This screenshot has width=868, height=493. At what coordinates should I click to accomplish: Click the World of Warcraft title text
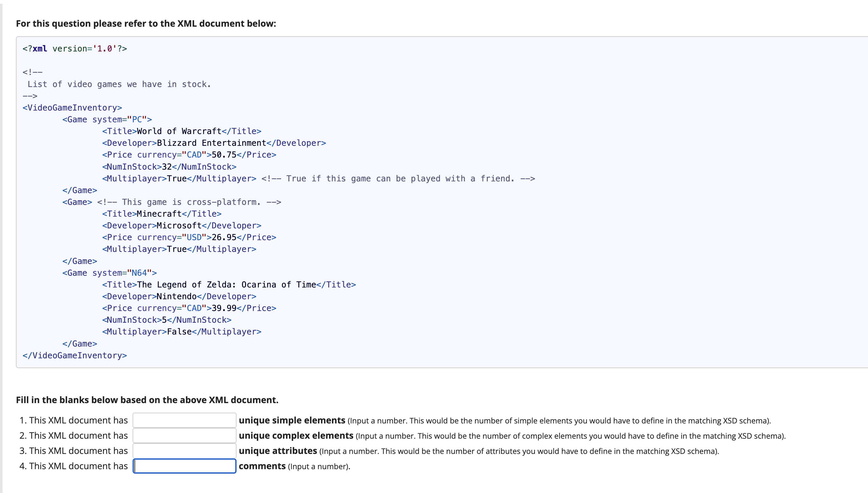[179, 131]
